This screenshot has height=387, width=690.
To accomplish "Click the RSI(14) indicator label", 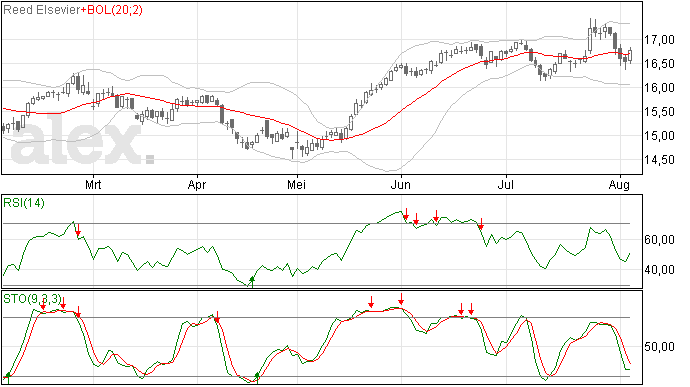I will 24,203.
